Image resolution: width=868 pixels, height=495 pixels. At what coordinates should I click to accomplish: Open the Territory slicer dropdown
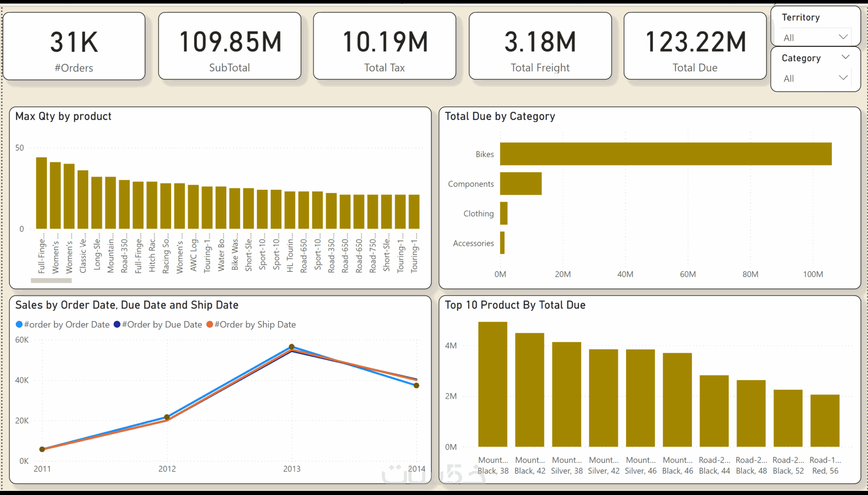pyautogui.click(x=815, y=37)
